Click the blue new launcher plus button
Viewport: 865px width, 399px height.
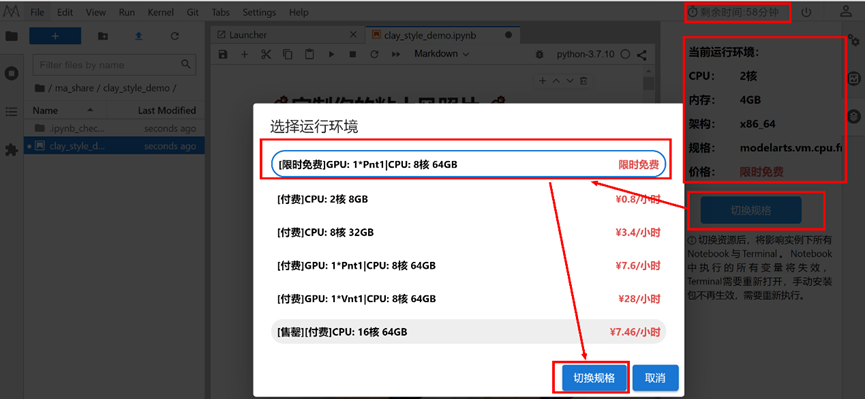pyautogui.click(x=55, y=36)
